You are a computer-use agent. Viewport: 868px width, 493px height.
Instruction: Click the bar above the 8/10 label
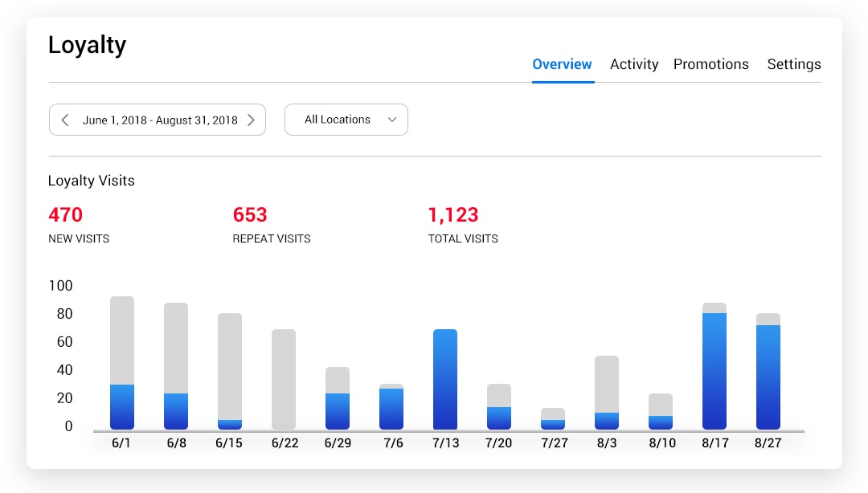pyautogui.click(x=661, y=412)
